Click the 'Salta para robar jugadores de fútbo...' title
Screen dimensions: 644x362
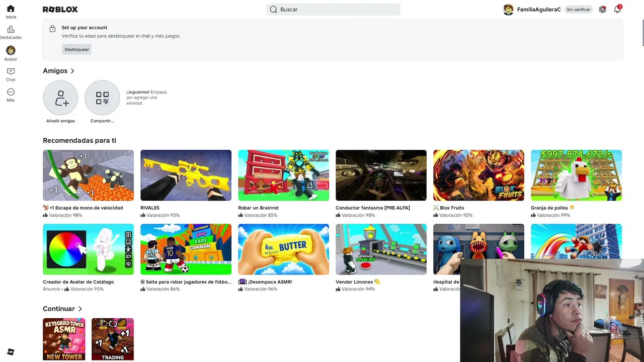click(186, 282)
